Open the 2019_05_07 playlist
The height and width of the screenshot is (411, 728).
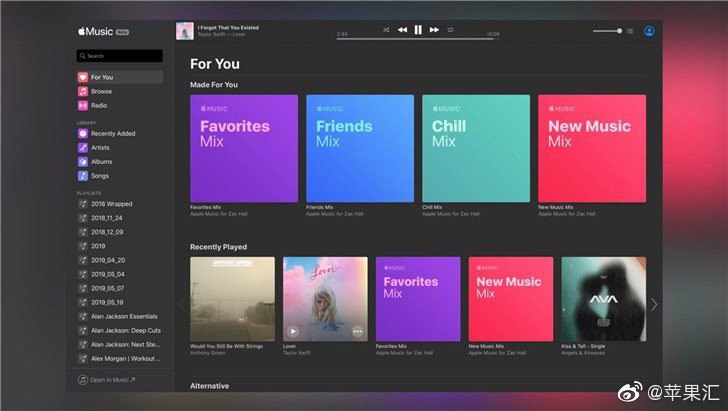(x=120, y=288)
